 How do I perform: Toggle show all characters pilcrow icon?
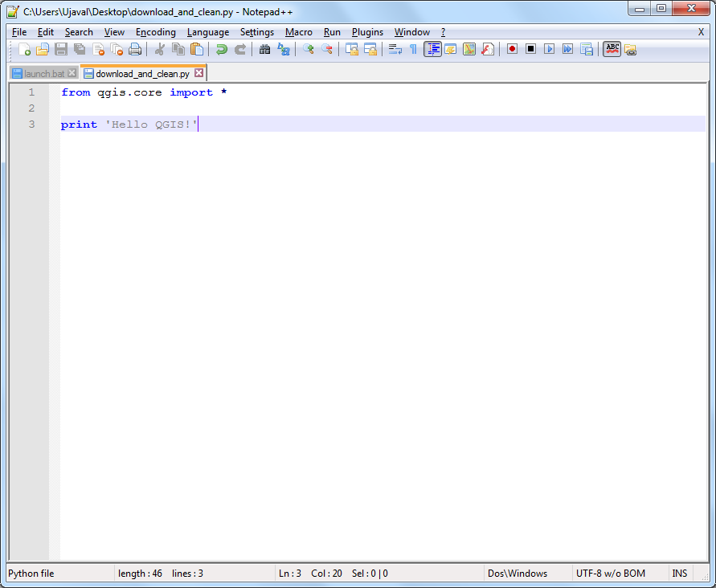pos(413,49)
